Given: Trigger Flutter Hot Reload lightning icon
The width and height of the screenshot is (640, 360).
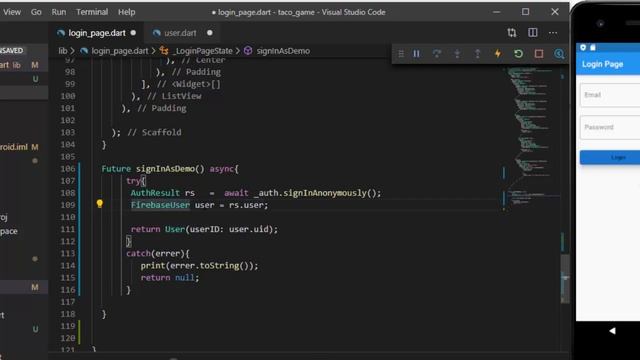Looking at the screenshot, I should coord(498,53).
